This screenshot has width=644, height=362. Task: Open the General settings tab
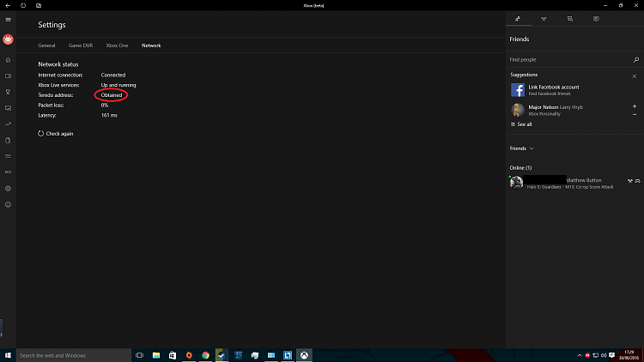[x=46, y=45]
